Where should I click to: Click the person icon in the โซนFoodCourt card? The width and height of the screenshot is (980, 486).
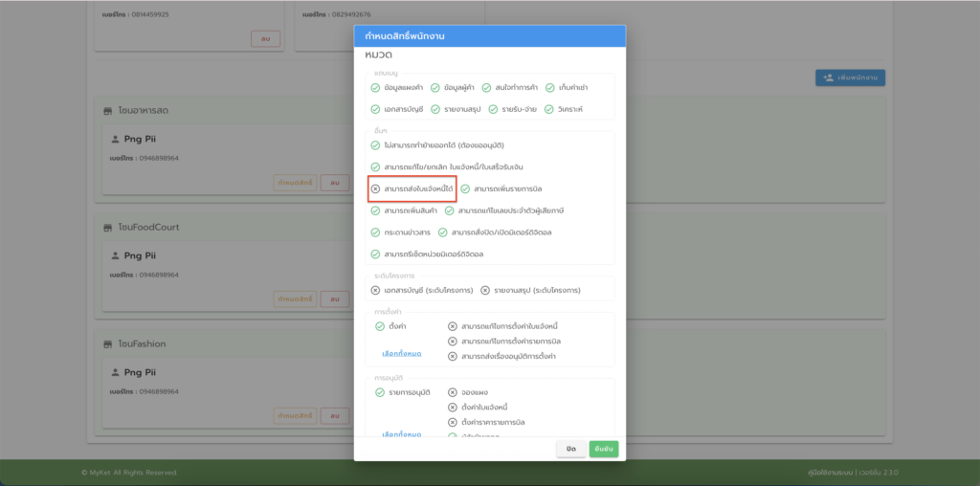point(116,256)
